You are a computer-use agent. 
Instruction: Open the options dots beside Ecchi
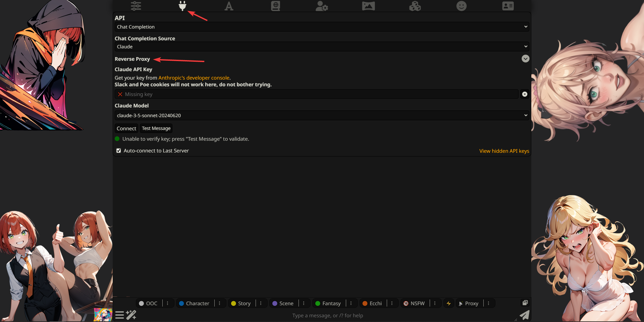[392, 303]
